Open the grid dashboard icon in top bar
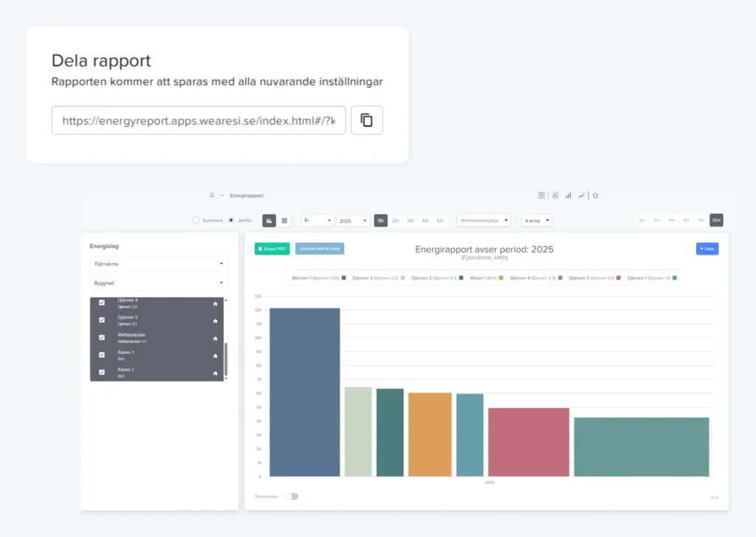This screenshot has height=537, width=756. tap(541, 195)
